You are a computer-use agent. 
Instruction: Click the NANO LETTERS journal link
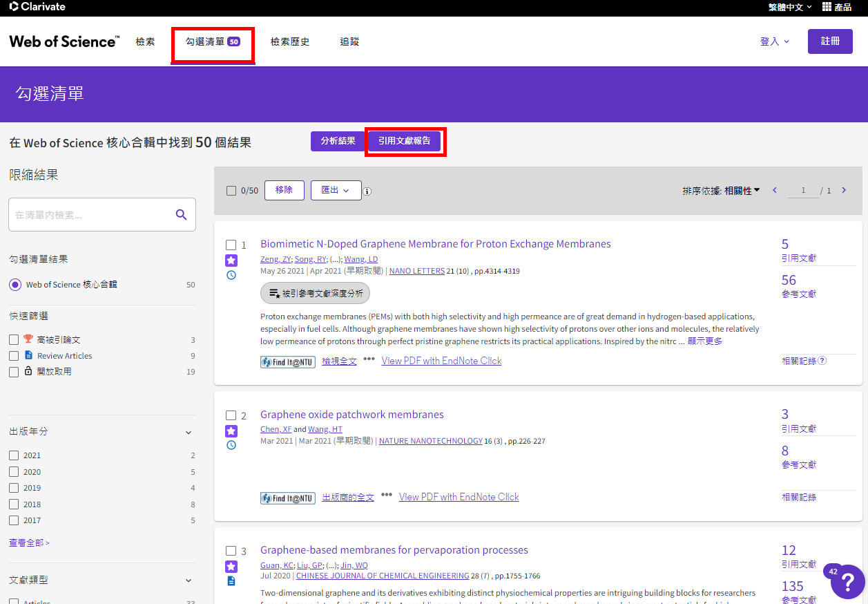[417, 272]
